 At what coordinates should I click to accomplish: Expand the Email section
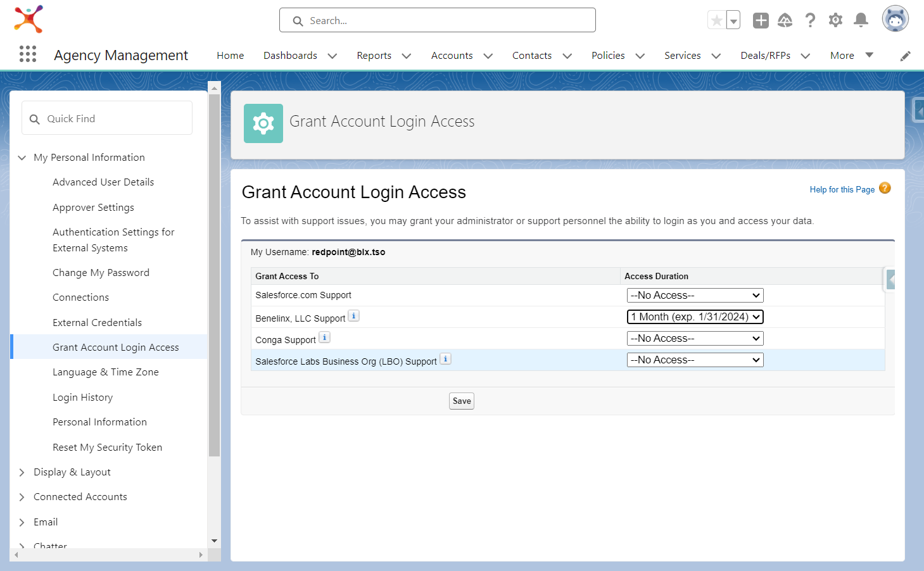click(22, 522)
